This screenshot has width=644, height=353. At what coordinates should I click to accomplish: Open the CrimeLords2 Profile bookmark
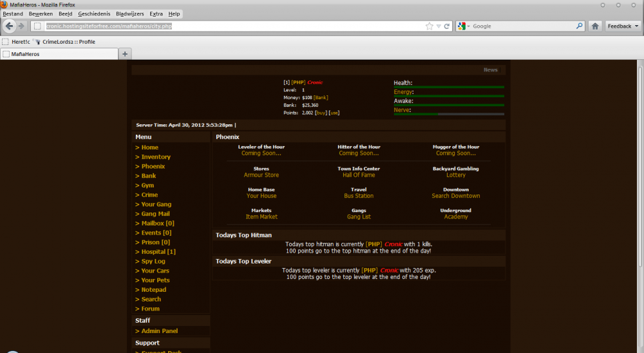(64, 42)
